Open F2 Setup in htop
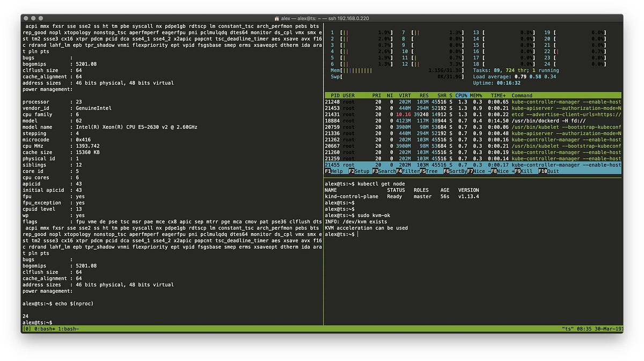This screenshot has width=644, height=361. pos(360,171)
